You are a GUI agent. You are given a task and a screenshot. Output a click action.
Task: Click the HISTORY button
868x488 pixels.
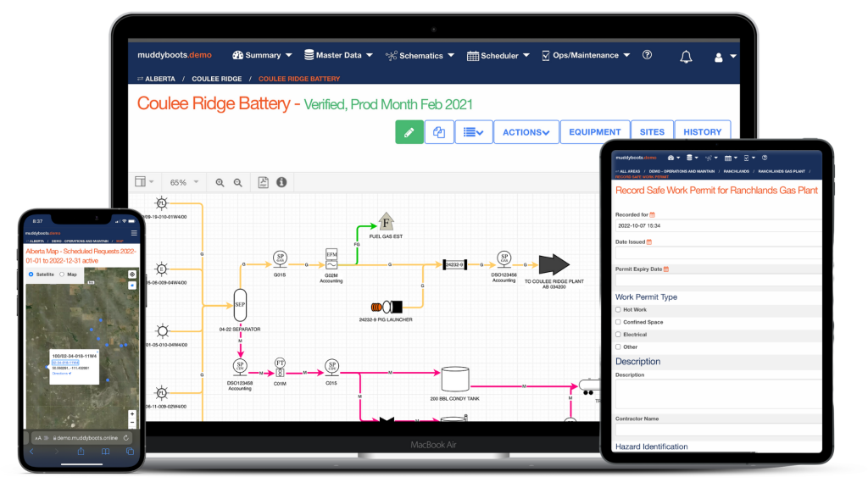pos(702,132)
